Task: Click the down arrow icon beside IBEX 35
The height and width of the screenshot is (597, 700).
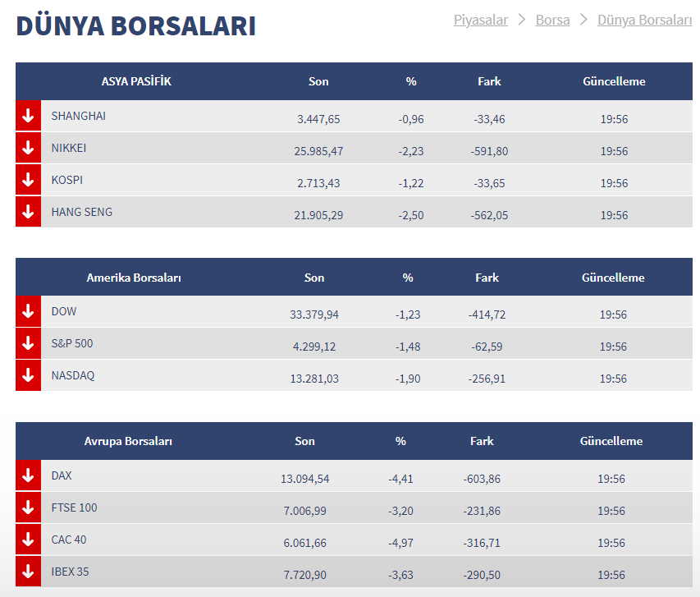Action: pyautogui.click(x=28, y=572)
